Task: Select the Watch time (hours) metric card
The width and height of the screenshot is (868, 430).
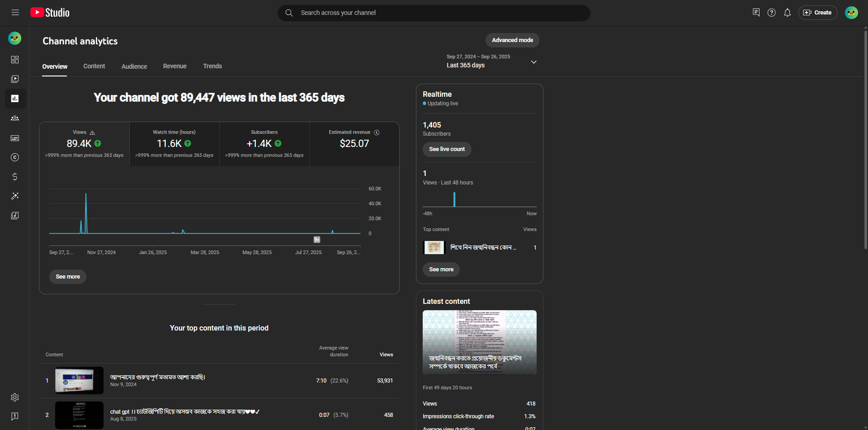Action: coord(174,144)
